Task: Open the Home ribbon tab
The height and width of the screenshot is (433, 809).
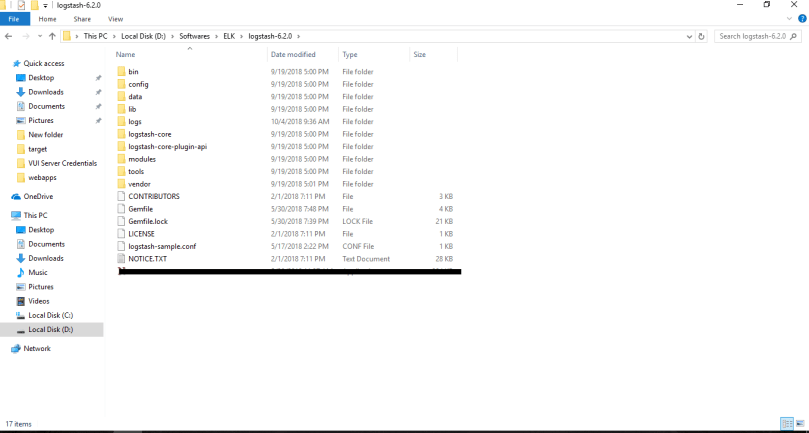Action: (x=47, y=19)
